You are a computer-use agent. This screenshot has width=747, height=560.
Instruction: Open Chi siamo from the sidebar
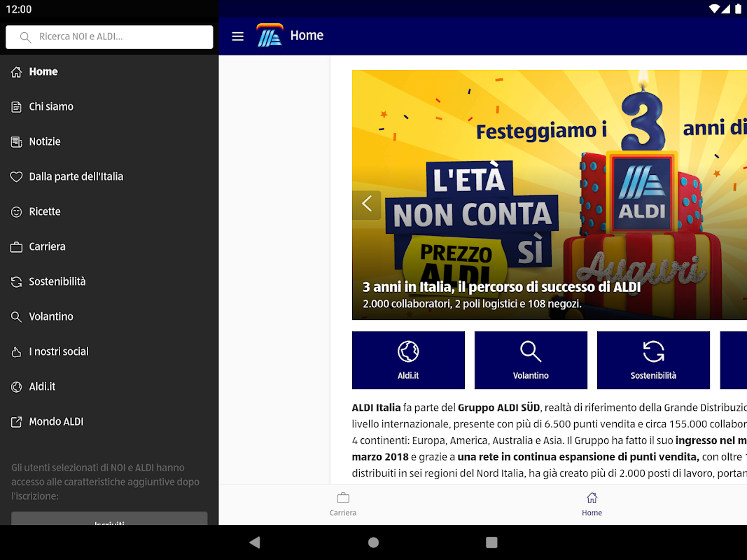109,106
